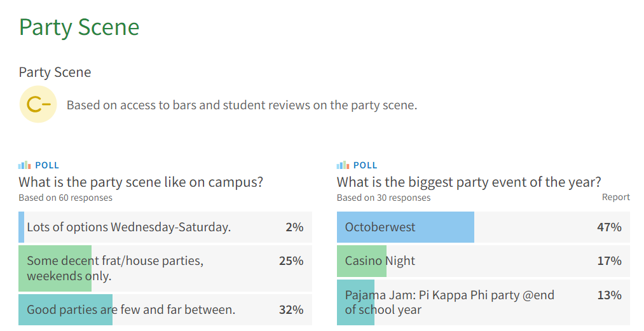Click the question "What is the party scene like on campus?"
The image size is (644, 331).
tap(140, 182)
